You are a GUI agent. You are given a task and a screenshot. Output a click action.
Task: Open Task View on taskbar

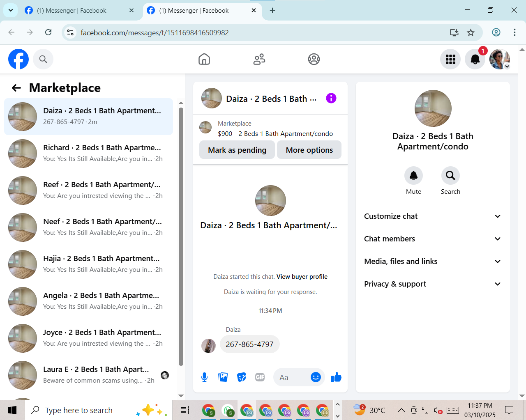(185, 410)
